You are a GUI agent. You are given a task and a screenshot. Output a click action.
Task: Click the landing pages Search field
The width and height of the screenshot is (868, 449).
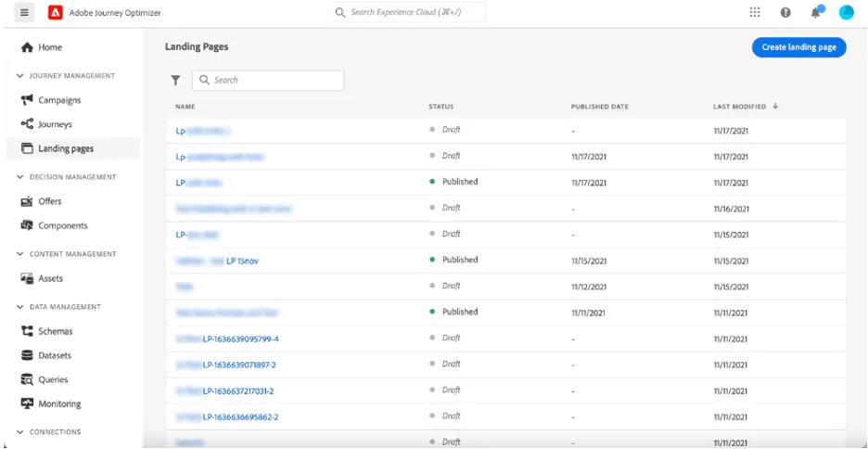click(x=268, y=81)
